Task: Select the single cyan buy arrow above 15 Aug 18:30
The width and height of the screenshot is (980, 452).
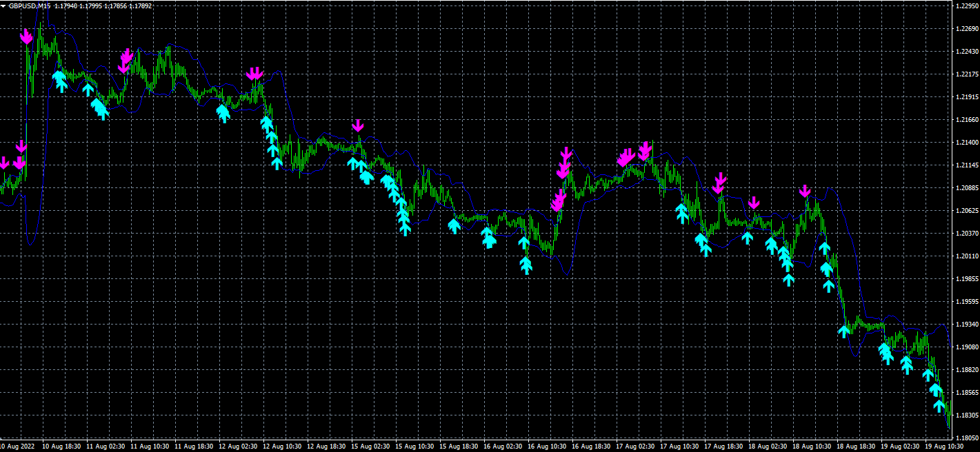Action: pyautogui.click(x=454, y=225)
